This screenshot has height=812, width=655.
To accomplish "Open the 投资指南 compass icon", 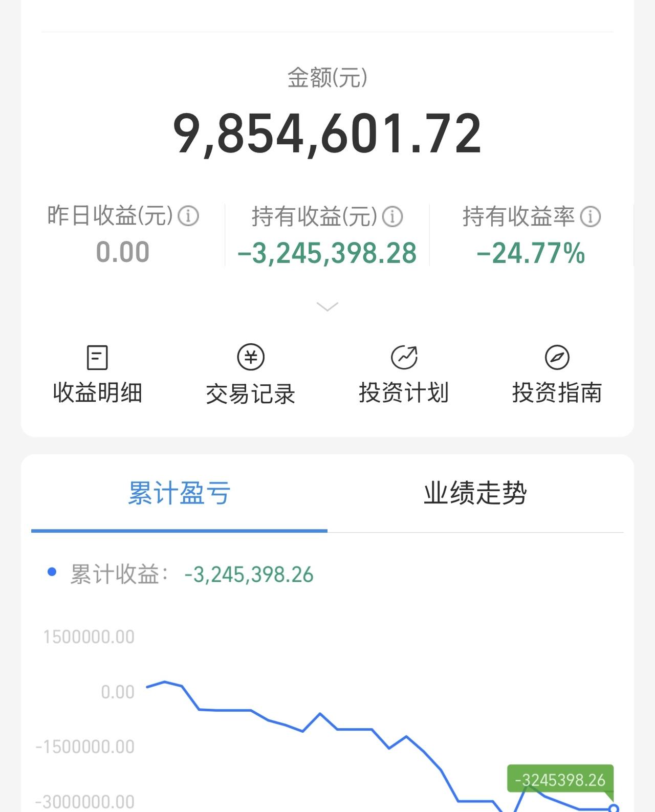I will [x=557, y=357].
